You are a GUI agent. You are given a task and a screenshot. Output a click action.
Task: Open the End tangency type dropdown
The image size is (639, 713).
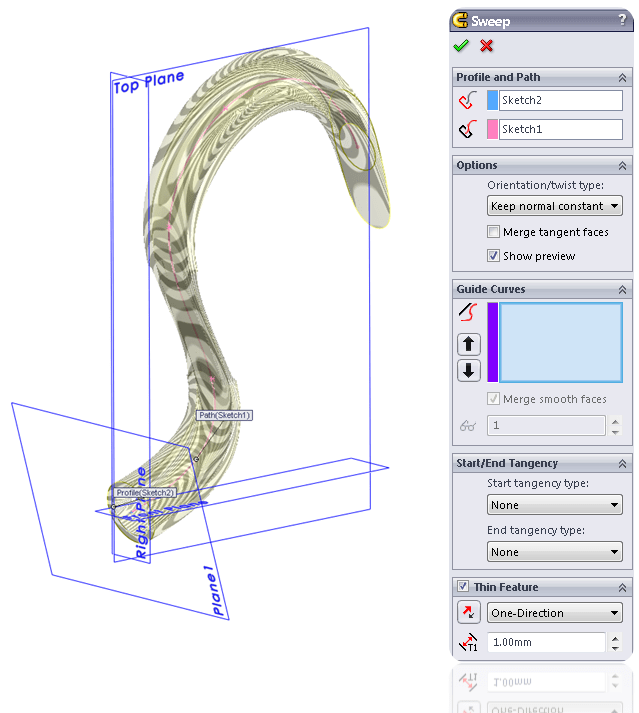pyautogui.click(x=554, y=552)
